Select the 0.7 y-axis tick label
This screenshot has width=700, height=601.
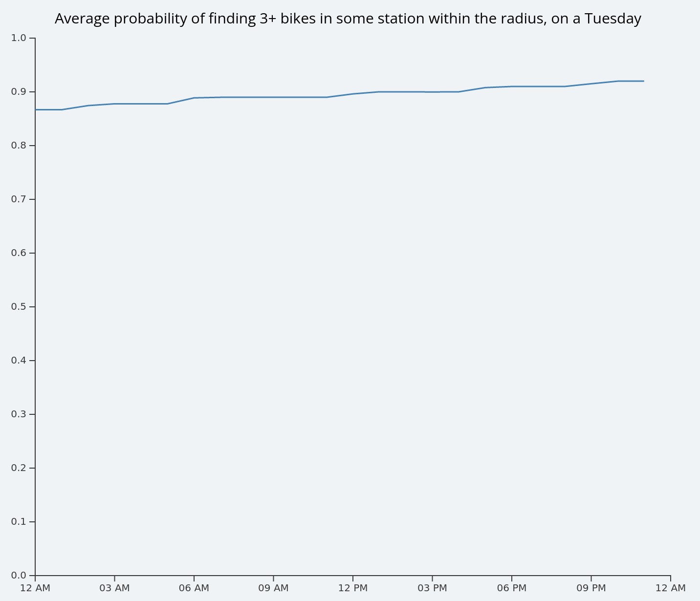click(x=18, y=199)
